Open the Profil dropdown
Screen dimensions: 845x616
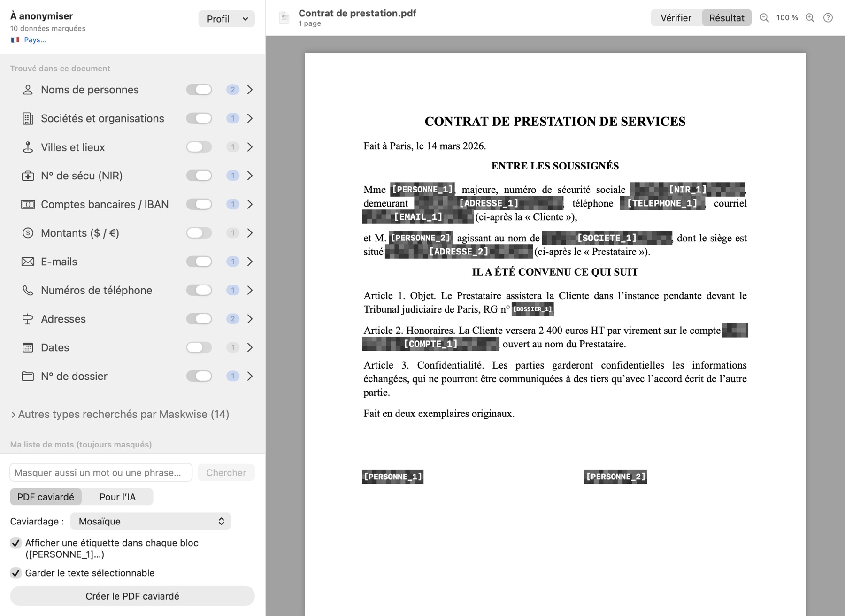click(x=226, y=19)
